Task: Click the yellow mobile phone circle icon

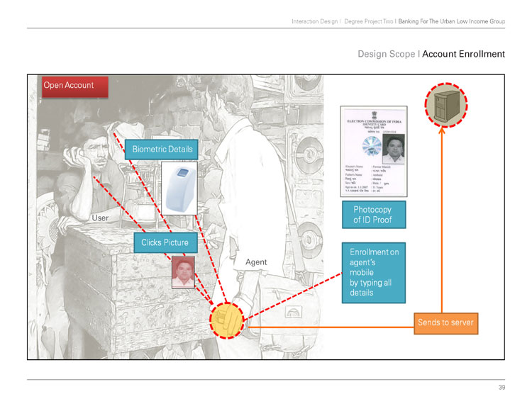Action: click(x=227, y=320)
